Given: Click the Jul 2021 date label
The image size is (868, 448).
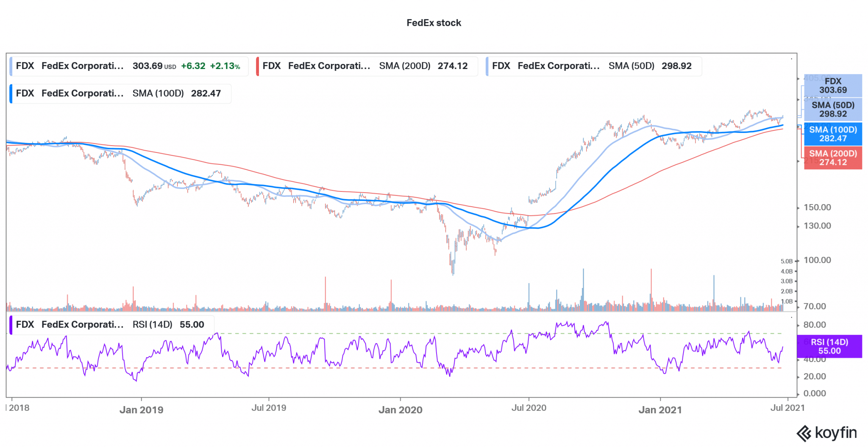Looking at the screenshot, I should click(787, 408).
